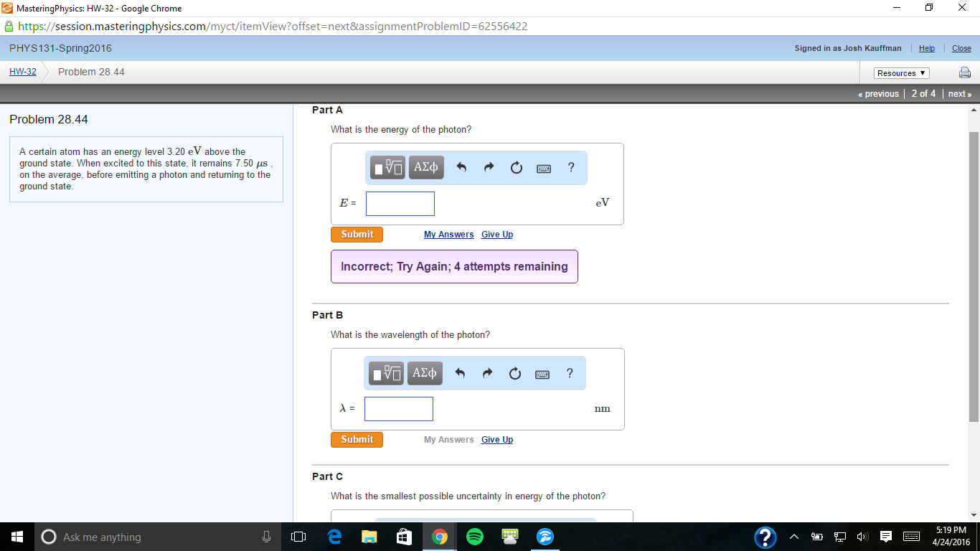This screenshot has width=980, height=551.
Task: Click the question mark help icon in Part B
Action: tap(570, 373)
